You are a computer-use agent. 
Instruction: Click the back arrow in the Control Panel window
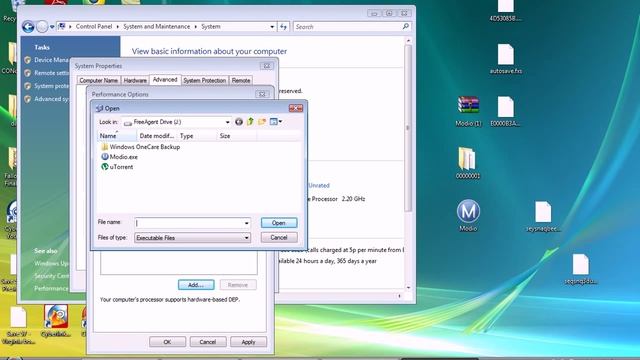[28, 27]
